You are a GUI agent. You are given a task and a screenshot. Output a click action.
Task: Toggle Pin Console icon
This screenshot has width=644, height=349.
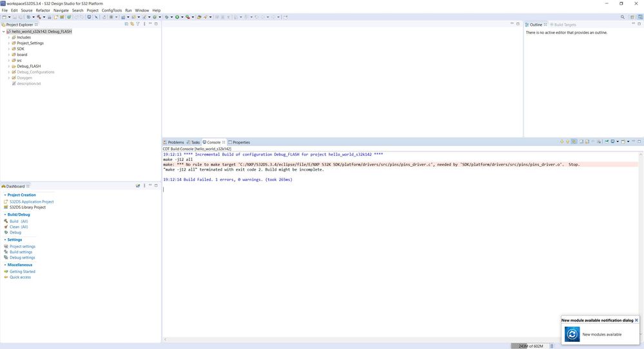tap(607, 142)
